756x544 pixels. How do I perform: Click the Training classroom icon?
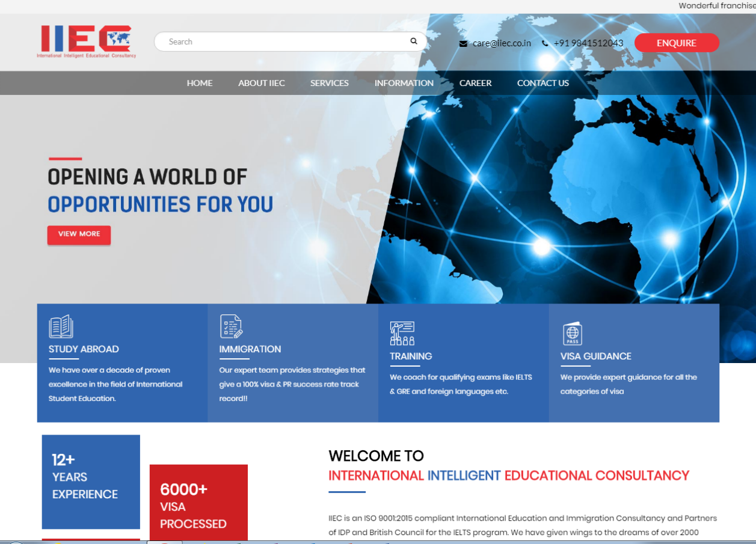click(402, 333)
